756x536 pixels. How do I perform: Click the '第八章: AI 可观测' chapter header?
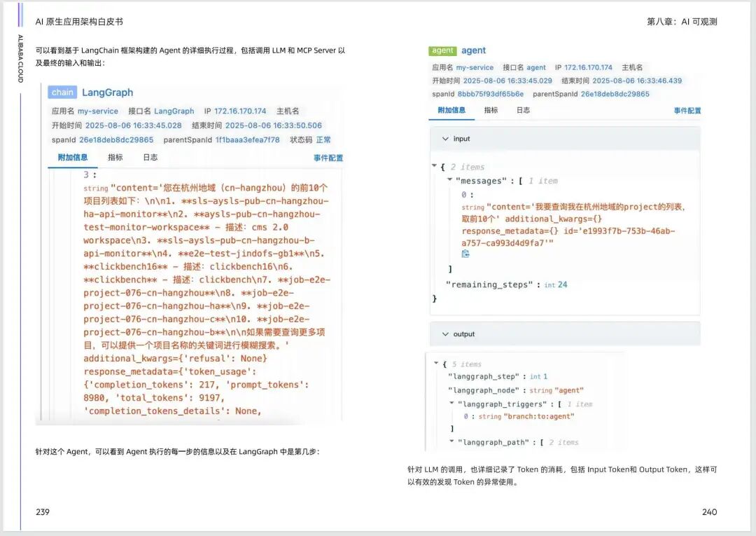pyautogui.click(x=682, y=22)
